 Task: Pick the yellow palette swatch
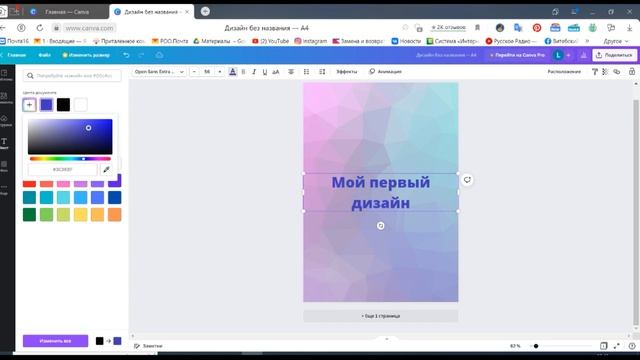click(x=80, y=215)
